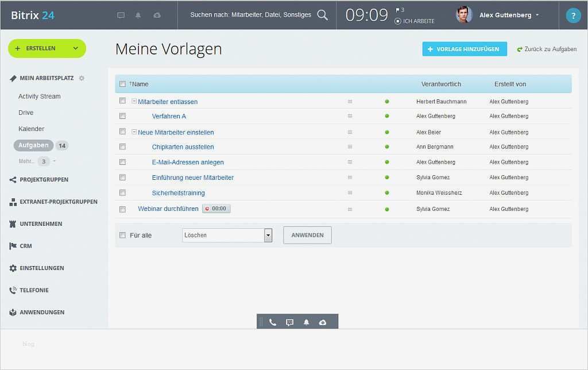Screen dimensions: 588x370
Task: Open row menu for Webinar durchführen
Action: point(350,209)
